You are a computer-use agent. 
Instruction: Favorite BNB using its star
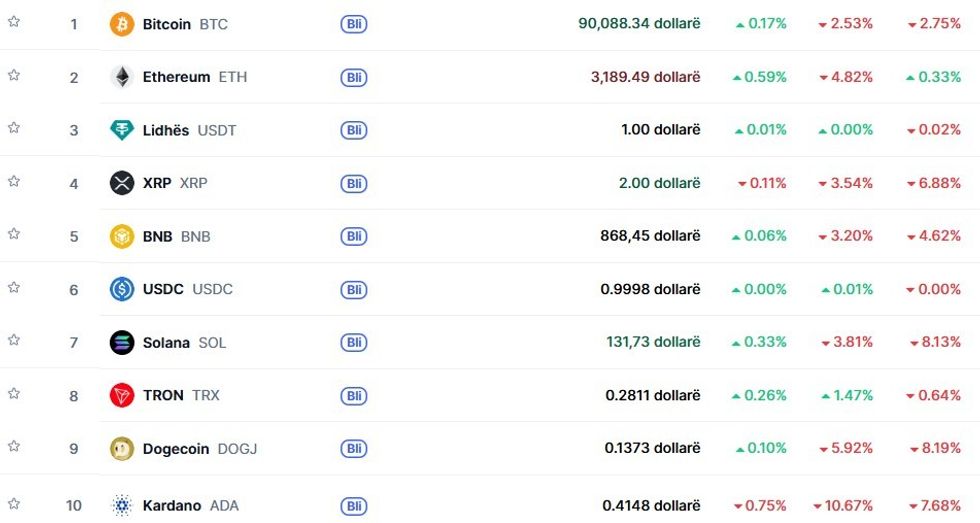pos(14,234)
